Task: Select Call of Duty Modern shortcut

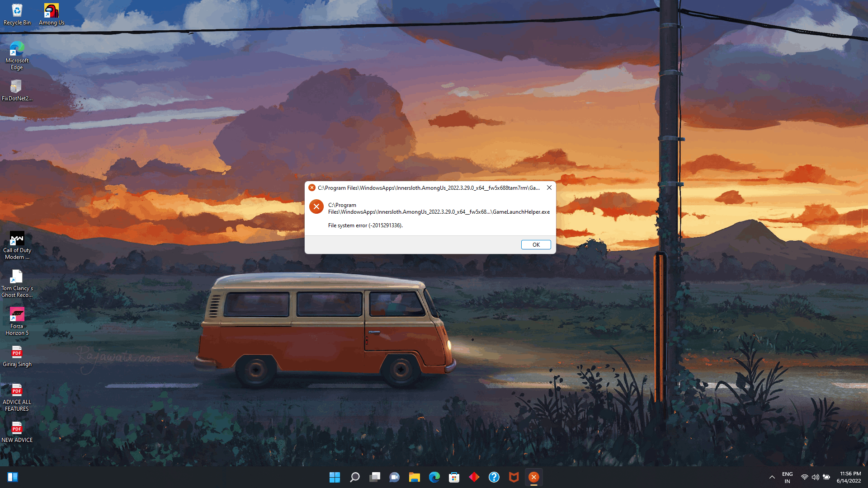Action: click(x=17, y=245)
